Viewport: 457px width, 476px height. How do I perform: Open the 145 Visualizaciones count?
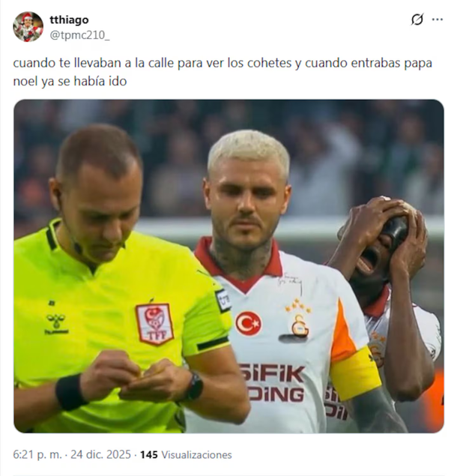click(186, 454)
